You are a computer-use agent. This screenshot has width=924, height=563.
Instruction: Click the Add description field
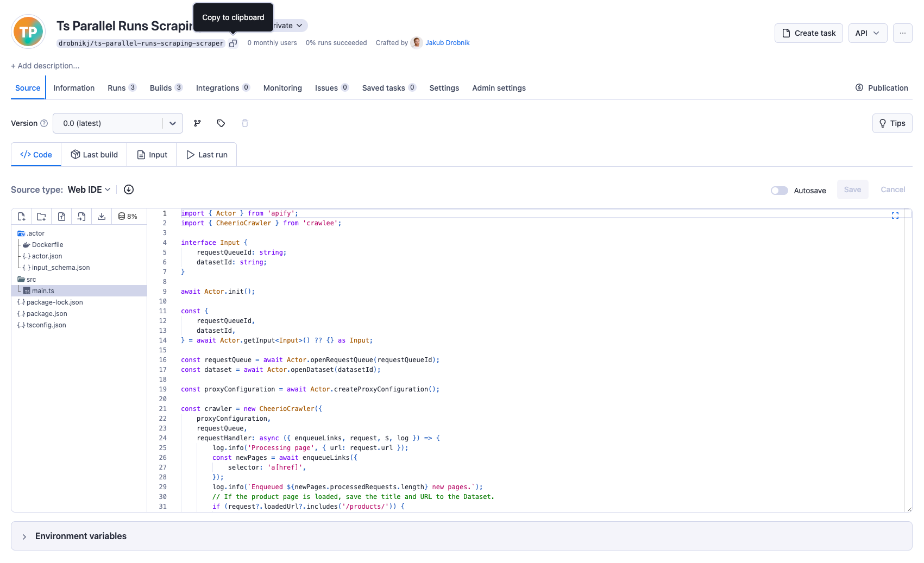click(46, 66)
